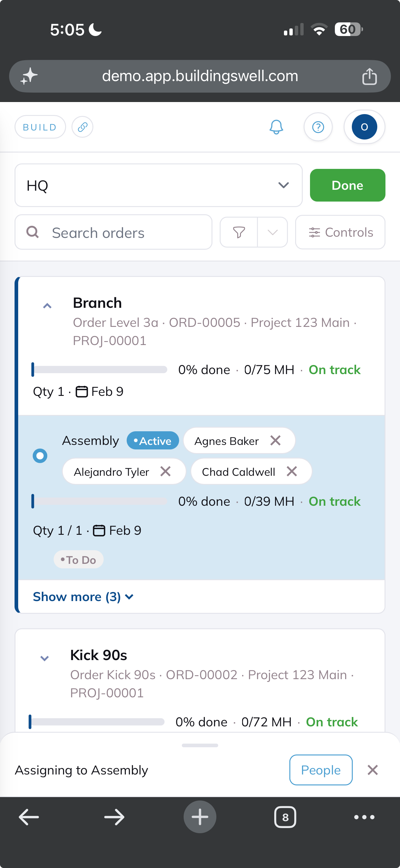Toggle the To Do status chip
The image size is (400, 868).
click(78, 560)
